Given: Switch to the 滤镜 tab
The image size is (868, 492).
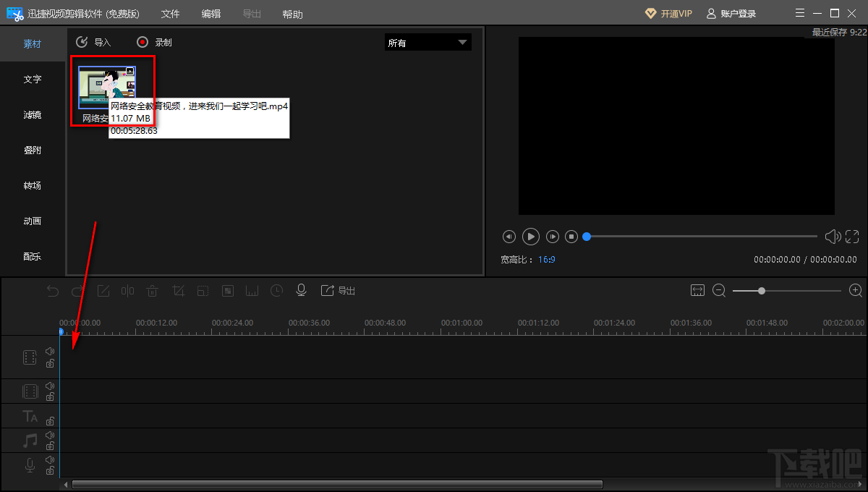Looking at the screenshot, I should click(33, 115).
